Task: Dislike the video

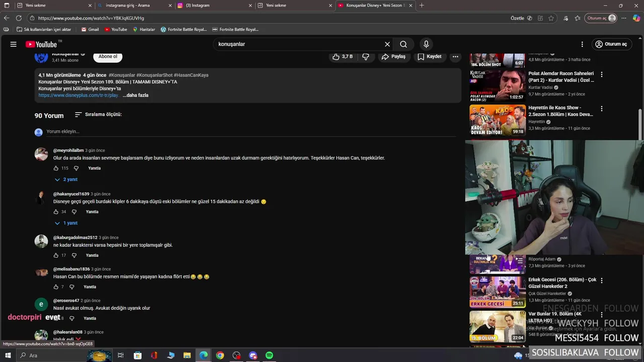Action: pos(366,57)
